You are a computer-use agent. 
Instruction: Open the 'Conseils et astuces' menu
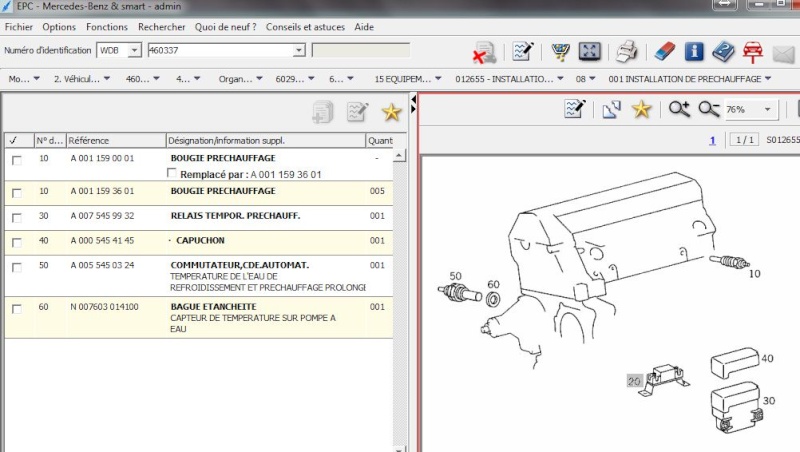305,27
